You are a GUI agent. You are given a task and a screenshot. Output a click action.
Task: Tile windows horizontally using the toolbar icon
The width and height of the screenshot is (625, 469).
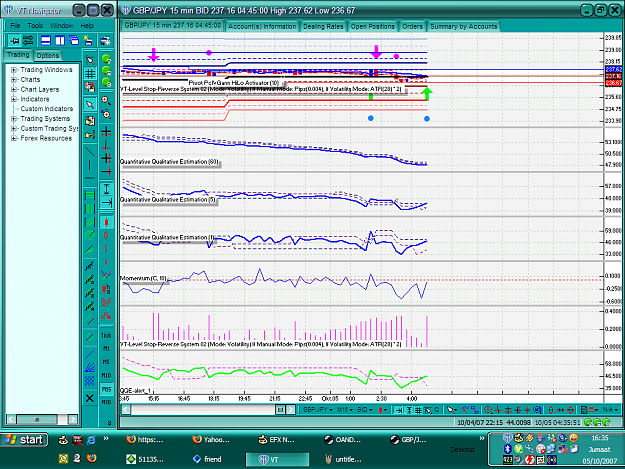pos(46,40)
